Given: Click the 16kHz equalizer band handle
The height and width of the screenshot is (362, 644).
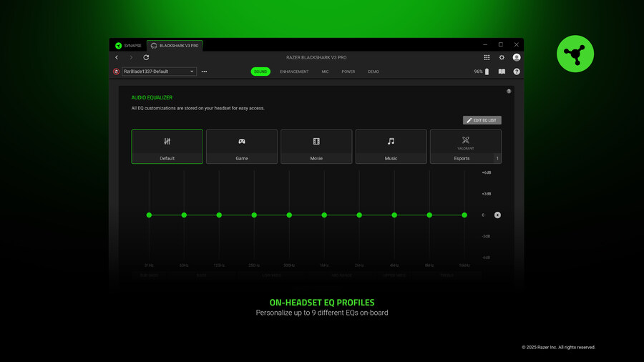Looking at the screenshot, I should [x=464, y=215].
